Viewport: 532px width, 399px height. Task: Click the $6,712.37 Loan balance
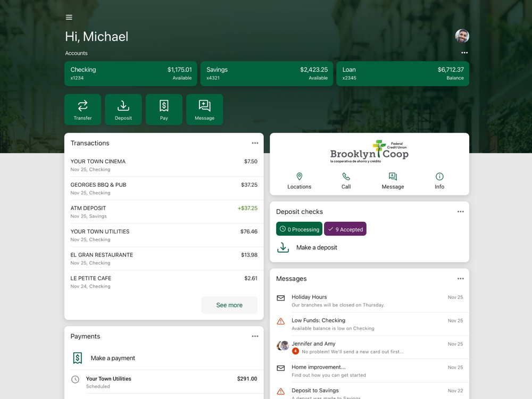coord(451,70)
